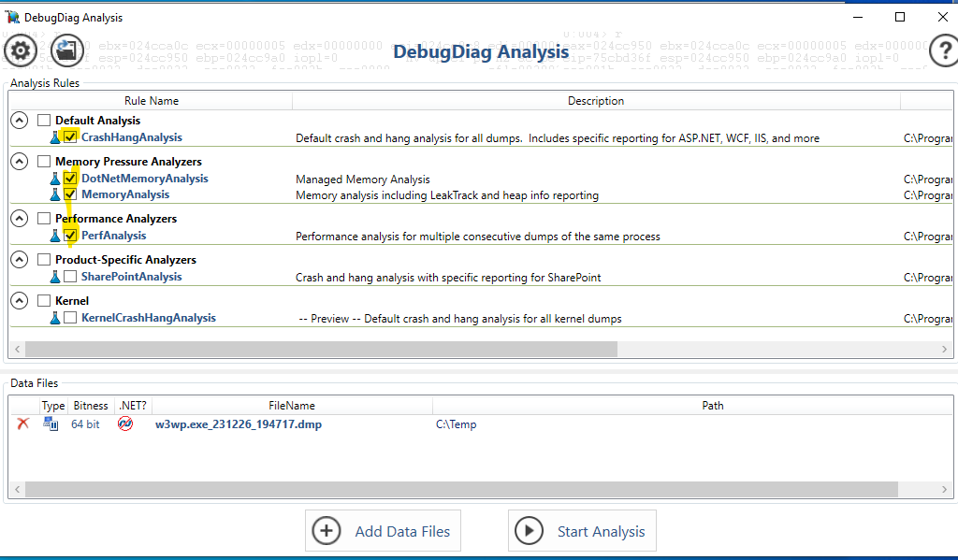The image size is (958, 560).
Task: Enable the KernelCrashHangAnalysis rule checkbox
Action: coord(70,318)
